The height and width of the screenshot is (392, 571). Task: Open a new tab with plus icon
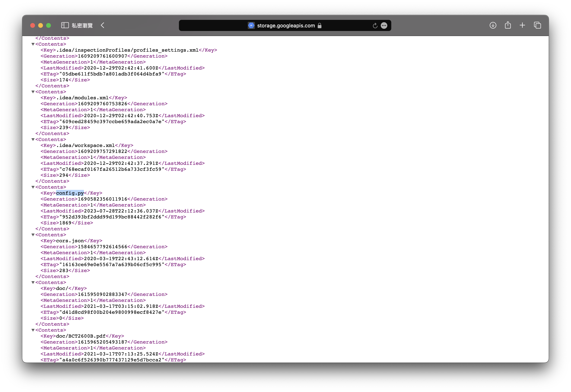tap(522, 25)
